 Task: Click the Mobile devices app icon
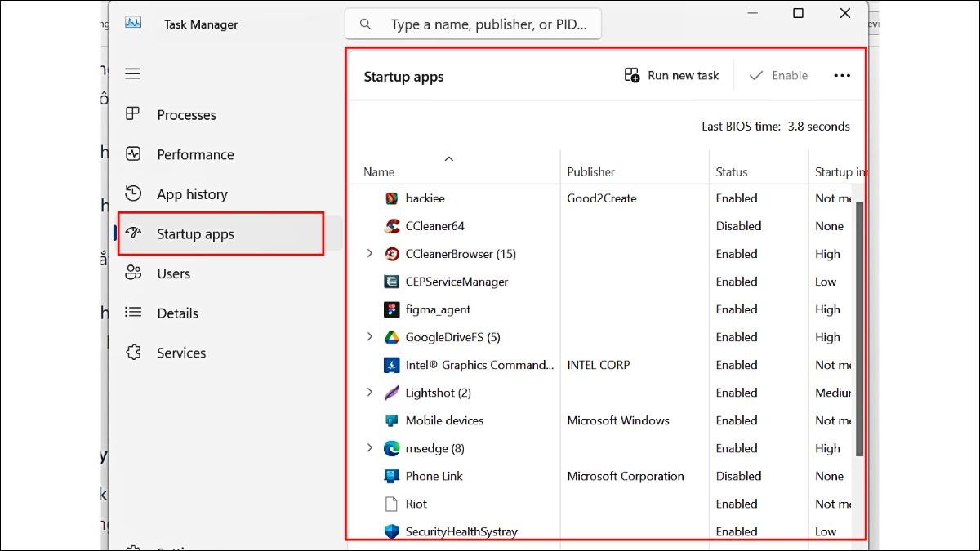coord(391,420)
